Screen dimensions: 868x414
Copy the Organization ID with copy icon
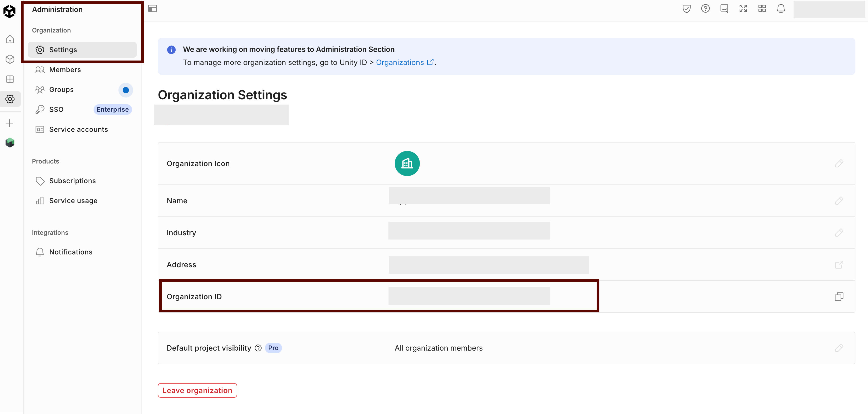click(839, 296)
